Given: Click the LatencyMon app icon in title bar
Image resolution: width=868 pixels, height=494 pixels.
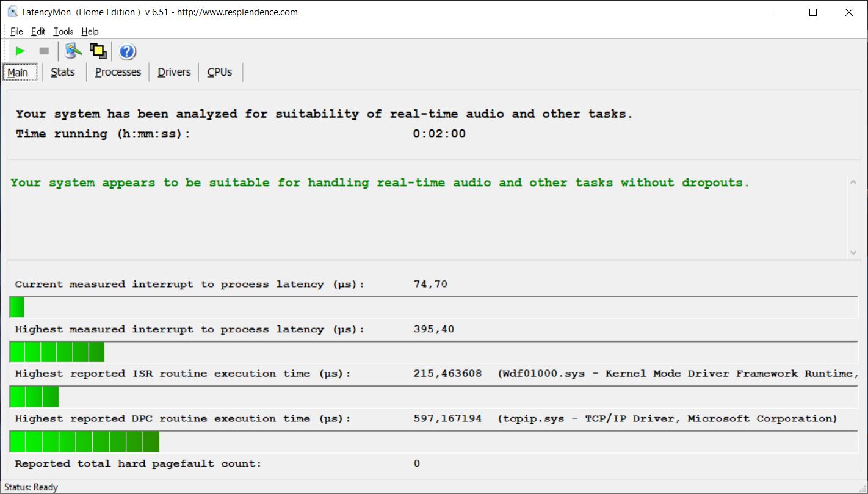Looking at the screenshot, I should pyautogui.click(x=12, y=12).
